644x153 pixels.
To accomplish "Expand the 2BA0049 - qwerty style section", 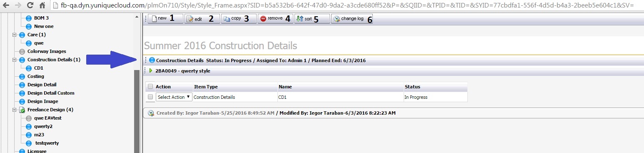I will tap(151, 71).
